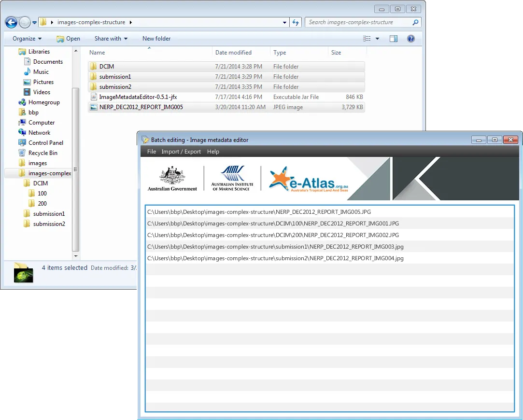
Task: Click the navigation pane scroll up arrow
Action: coord(76,51)
